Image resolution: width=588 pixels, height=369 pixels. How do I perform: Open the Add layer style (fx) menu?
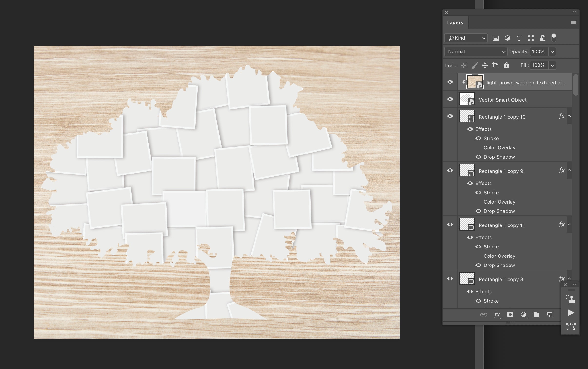[497, 315]
